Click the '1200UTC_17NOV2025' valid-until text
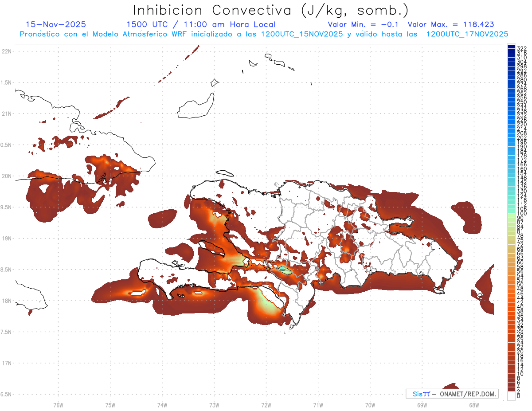 point(467,34)
